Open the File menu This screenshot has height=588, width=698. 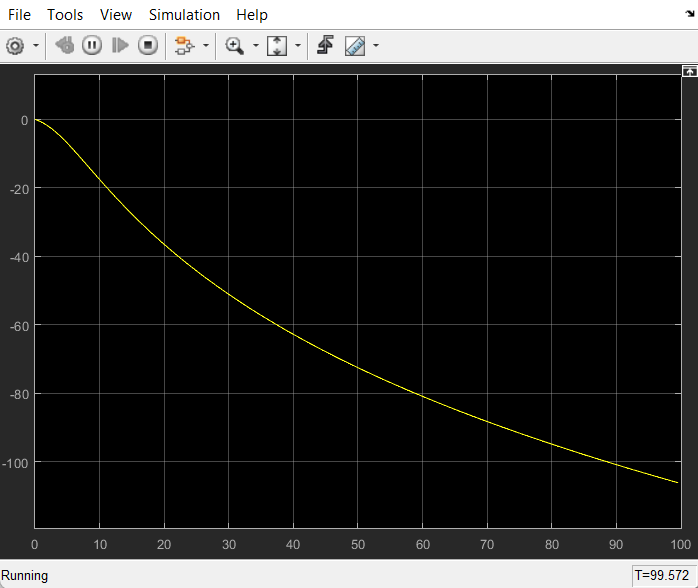click(19, 15)
